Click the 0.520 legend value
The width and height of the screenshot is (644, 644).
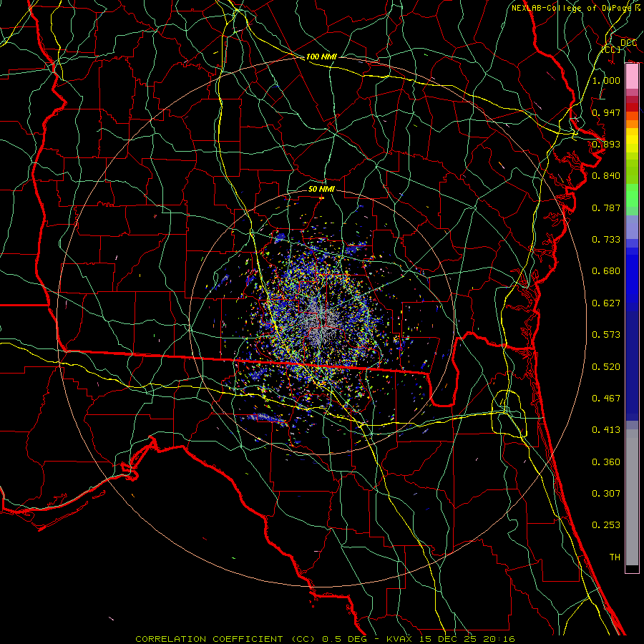(x=606, y=367)
